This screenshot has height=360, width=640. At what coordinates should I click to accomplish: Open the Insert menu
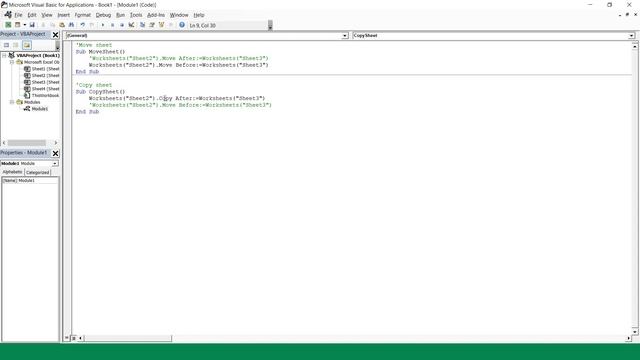(63, 15)
